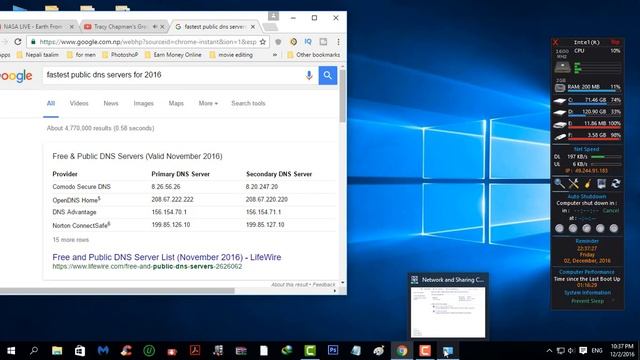
Task: Open Adobe Acrobat Reader taskbar icon
Action: click(195, 351)
